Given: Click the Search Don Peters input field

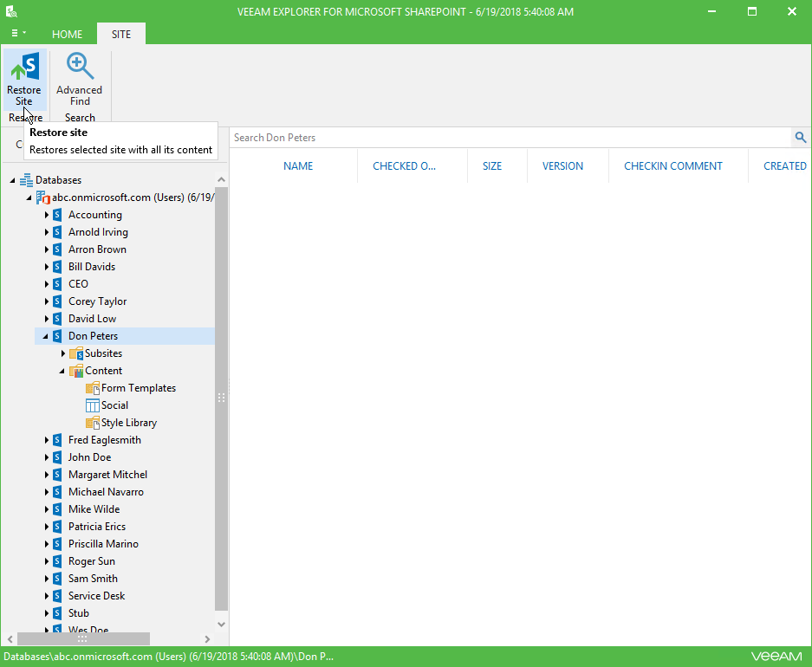Looking at the screenshot, I should point(510,138).
